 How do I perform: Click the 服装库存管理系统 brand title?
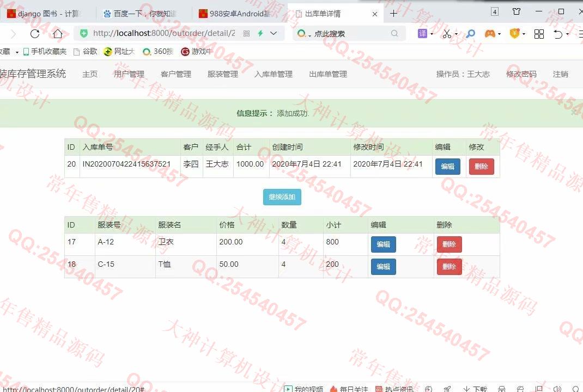tap(33, 73)
